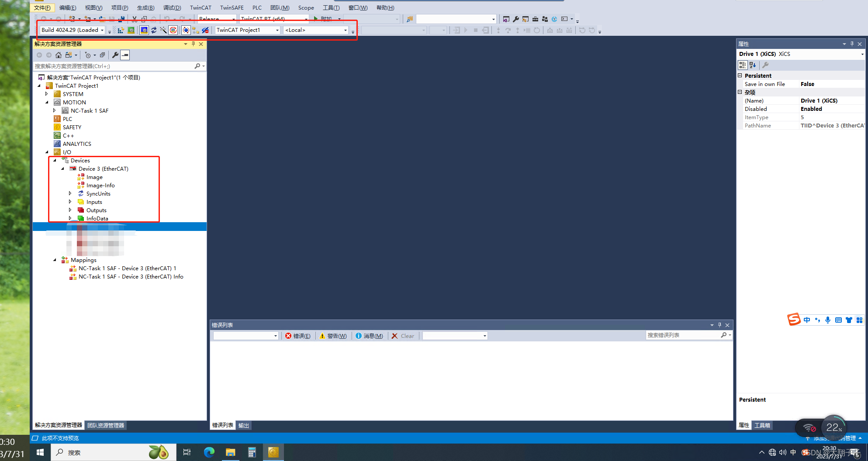Open Toolbox briefcase icon in toolbar

pyautogui.click(x=535, y=19)
